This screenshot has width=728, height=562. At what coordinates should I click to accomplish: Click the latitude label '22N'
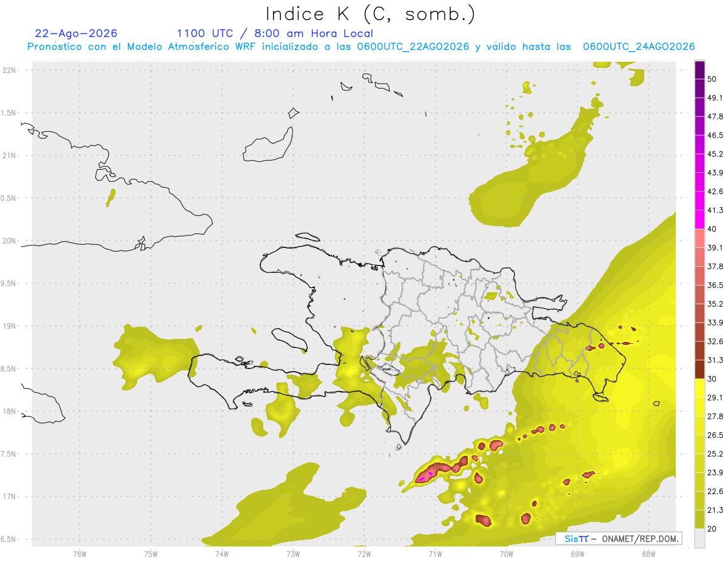click(10, 70)
